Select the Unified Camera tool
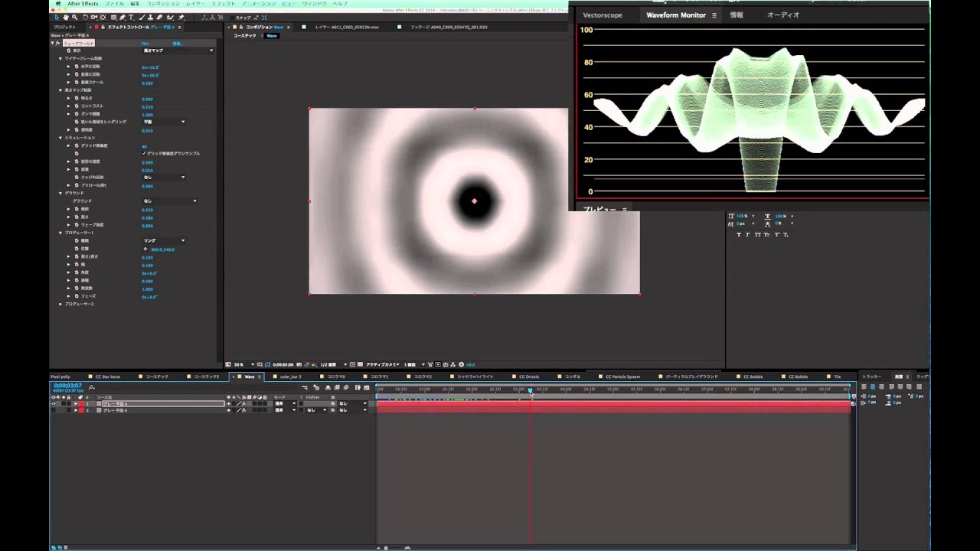Screen dimensions: 980x551 (95, 17)
